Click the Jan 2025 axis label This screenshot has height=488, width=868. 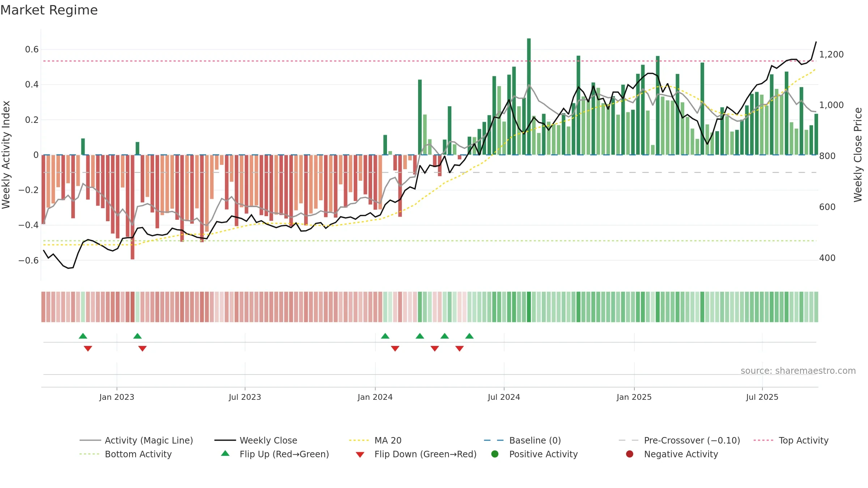click(634, 397)
